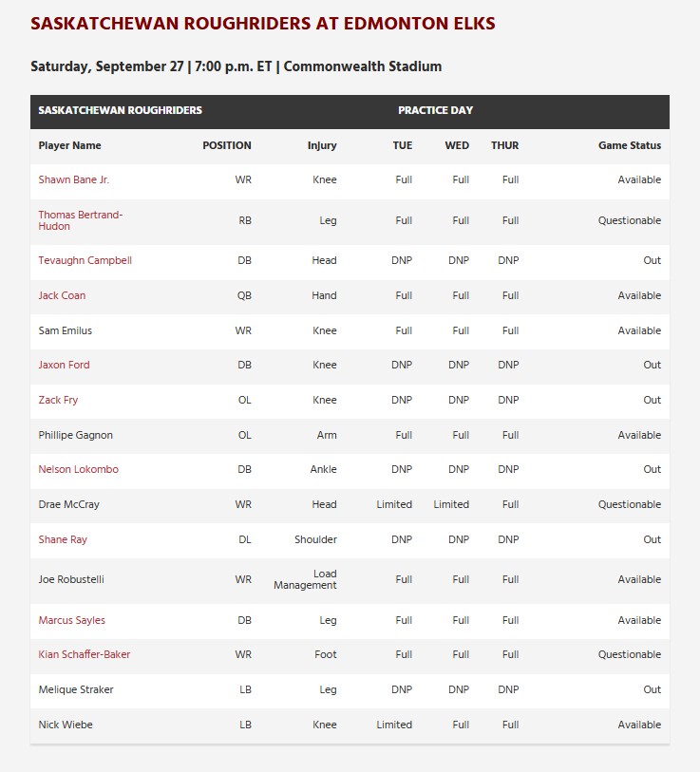Viewport: 700px width, 772px height.
Task: Open Shawn Bane Jr. player link
Action: tap(73, 179)
